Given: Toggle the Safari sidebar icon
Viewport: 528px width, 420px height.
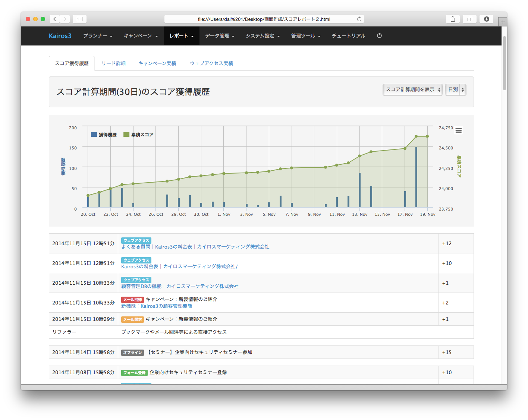Looking at the screenshot, I should click(x=79, y=19).
